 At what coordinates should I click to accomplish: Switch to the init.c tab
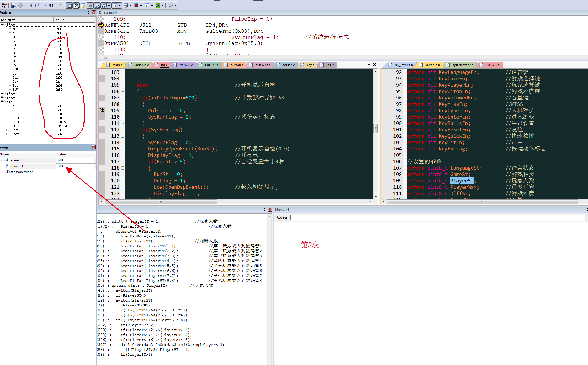pos(327,65)
